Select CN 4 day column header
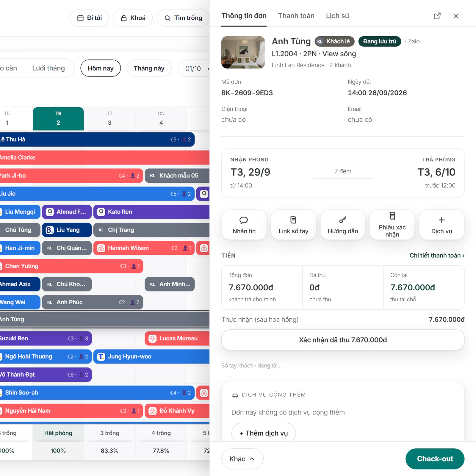Image resolution: width=476 pixels, height=476 pixels. pos(161,118)
